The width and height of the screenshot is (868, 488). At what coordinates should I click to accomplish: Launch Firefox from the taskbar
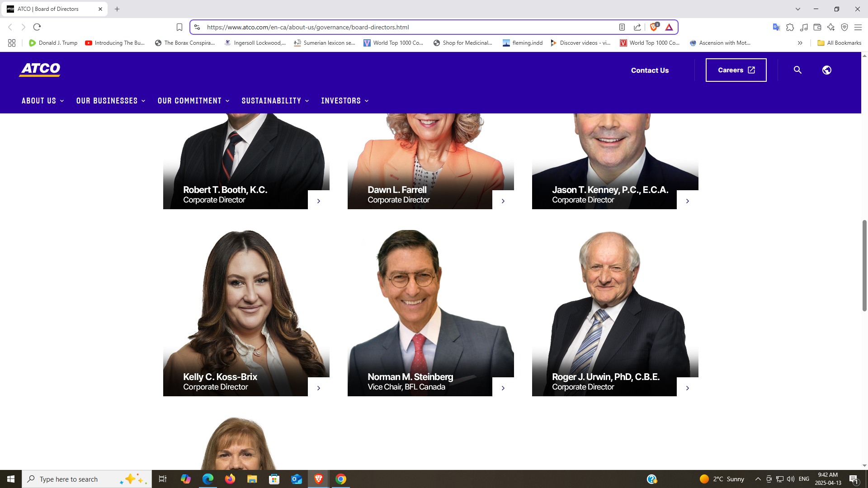click(x=230, y=479)
